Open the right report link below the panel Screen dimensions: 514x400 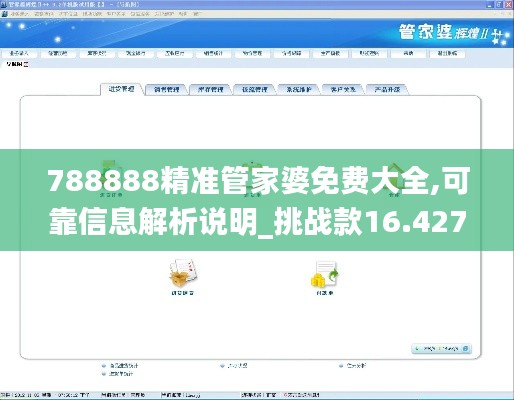pos(353,366)
